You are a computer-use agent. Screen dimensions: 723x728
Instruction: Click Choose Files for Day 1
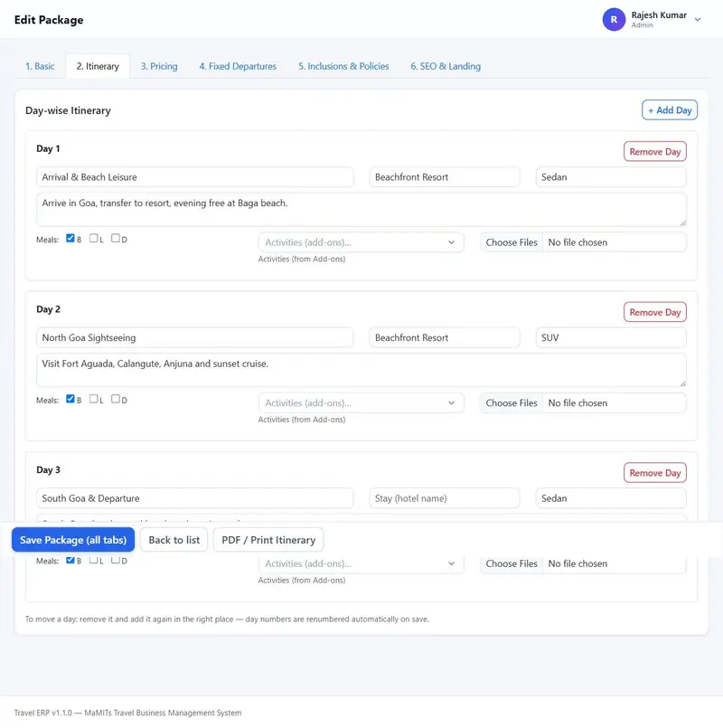pos(512,242)
